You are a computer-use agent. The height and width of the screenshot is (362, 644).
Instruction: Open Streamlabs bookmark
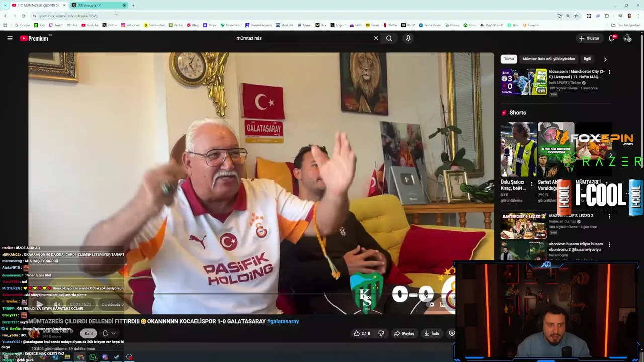(230, 25)
